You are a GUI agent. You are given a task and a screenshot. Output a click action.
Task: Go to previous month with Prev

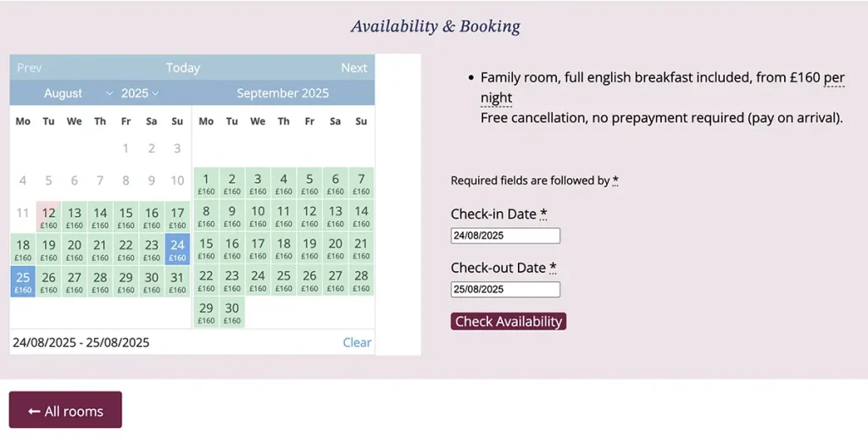30,68
